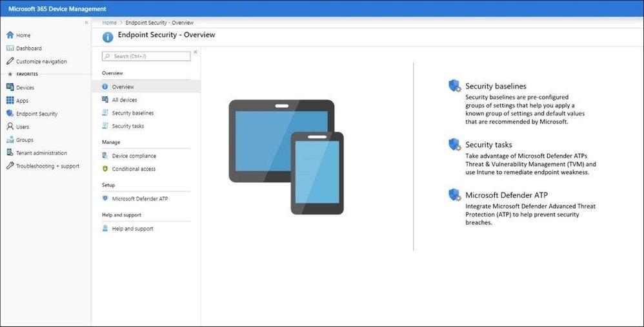
Task: Click the Security tasks shield icon in main pane
Action: pyautogui.click(x=455, y=145)
